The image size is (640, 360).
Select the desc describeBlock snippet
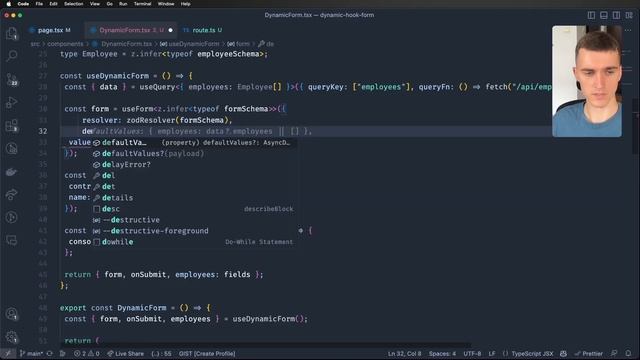click(x=193, y=209)
